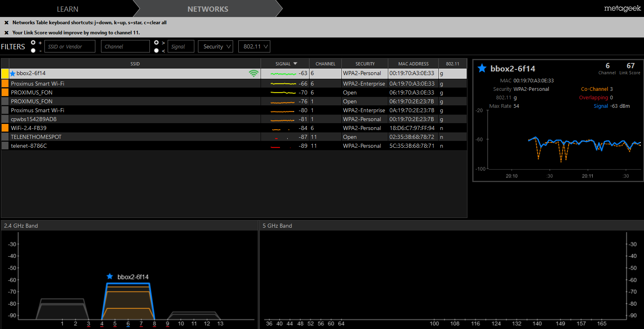
Task: Click the 2.4 GHz Band panel title
Action: [x=21, y=226]
